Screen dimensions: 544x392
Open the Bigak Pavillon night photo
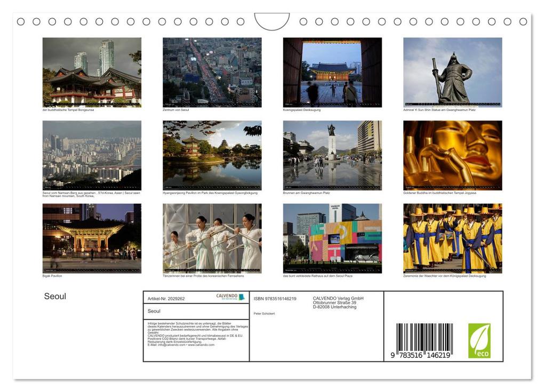click(91, 238)
